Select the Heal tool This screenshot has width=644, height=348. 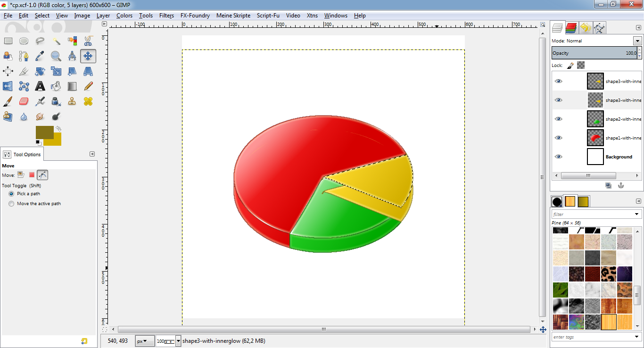(x=88, y=101)
